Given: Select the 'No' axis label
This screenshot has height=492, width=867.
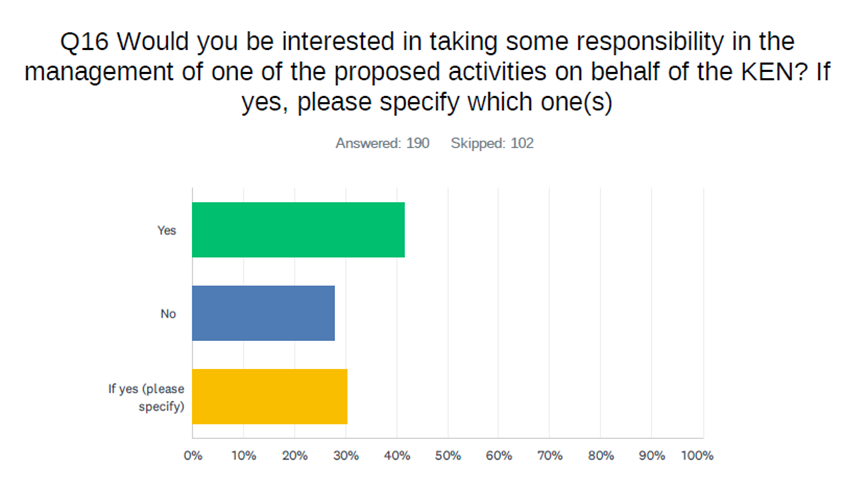Looking at the screenshot, I should [168, 313].
